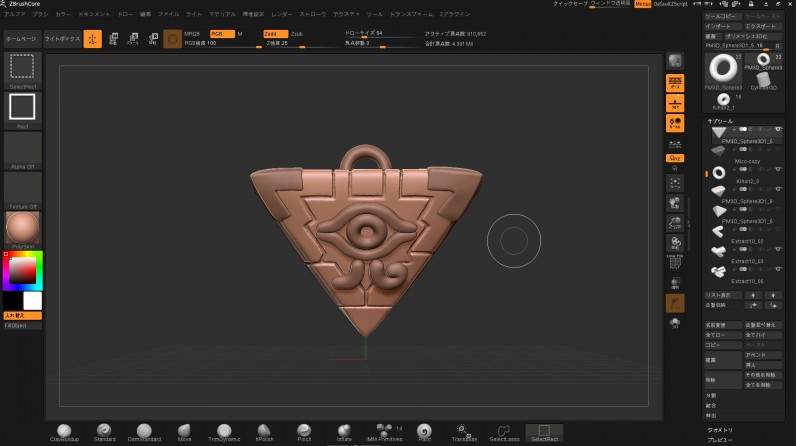Expand the サブツール palette header
The height and width of the screenshot is (446, 797).
(722, 118)
